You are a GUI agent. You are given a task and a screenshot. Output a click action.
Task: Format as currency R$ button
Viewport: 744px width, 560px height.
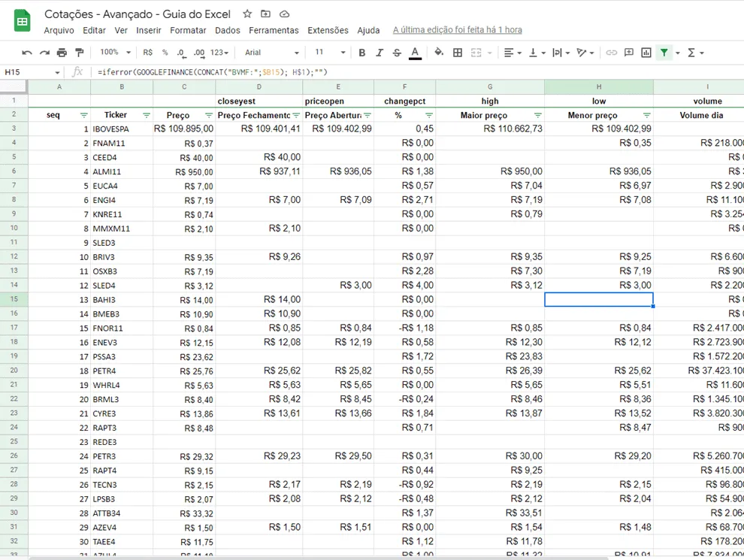[147, 53]
